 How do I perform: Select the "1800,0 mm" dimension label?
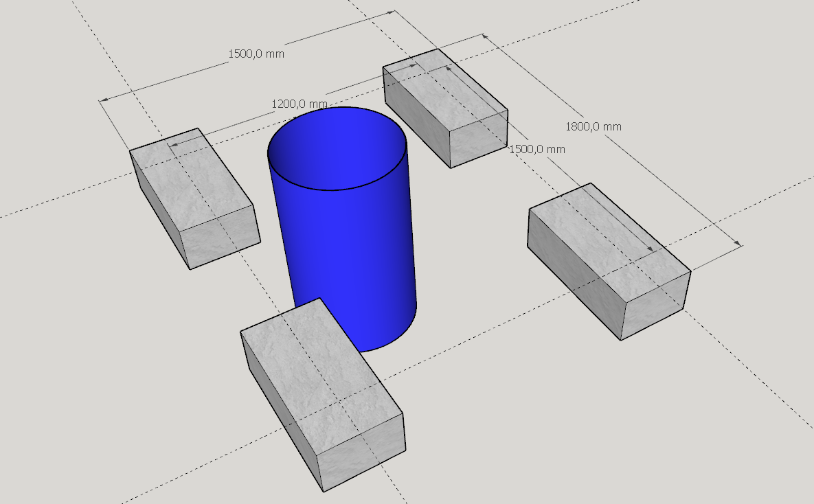pos(593,126)
